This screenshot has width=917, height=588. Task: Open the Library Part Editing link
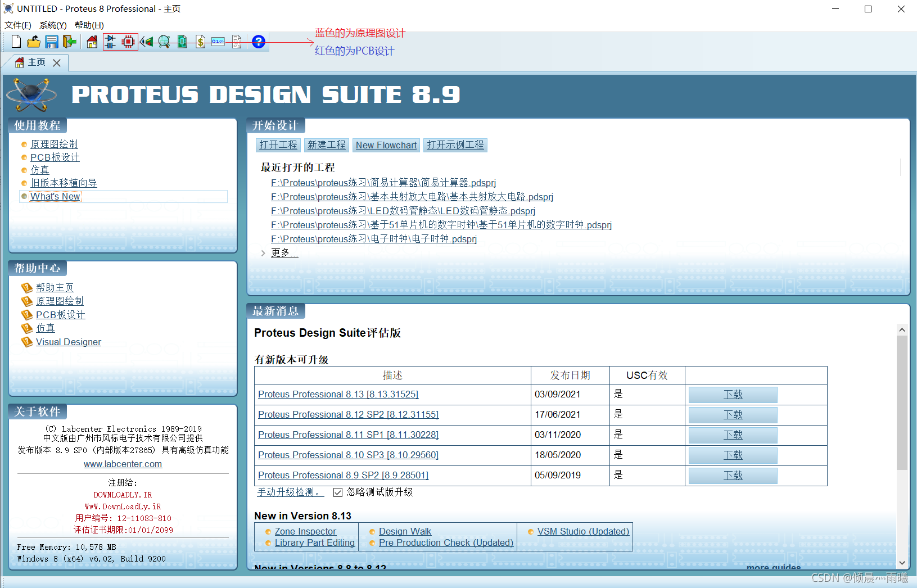tap(315, 542)
